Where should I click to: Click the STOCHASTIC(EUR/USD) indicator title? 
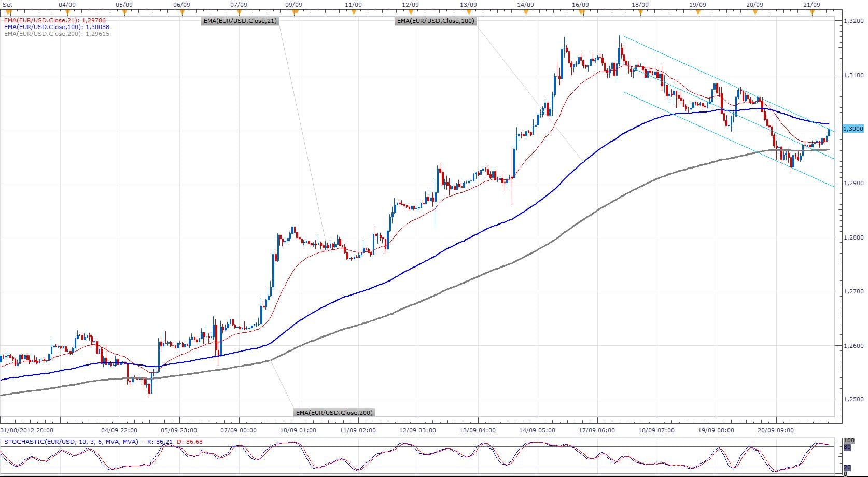coord(72,442)
